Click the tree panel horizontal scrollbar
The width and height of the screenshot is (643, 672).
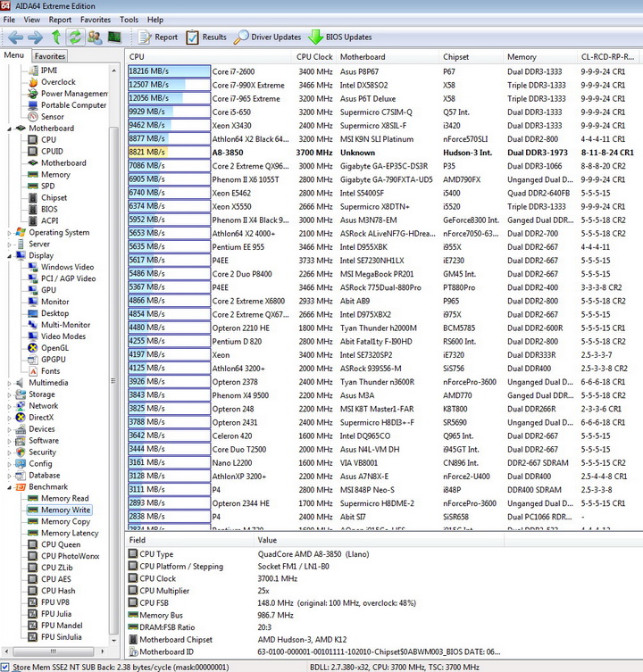(54, 651)
